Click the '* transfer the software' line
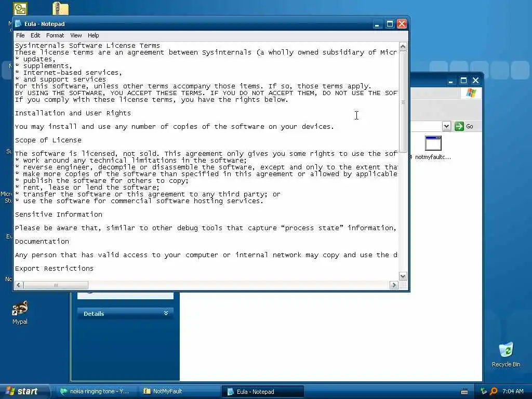Viewport: 532px width, 399px height. 148,194
